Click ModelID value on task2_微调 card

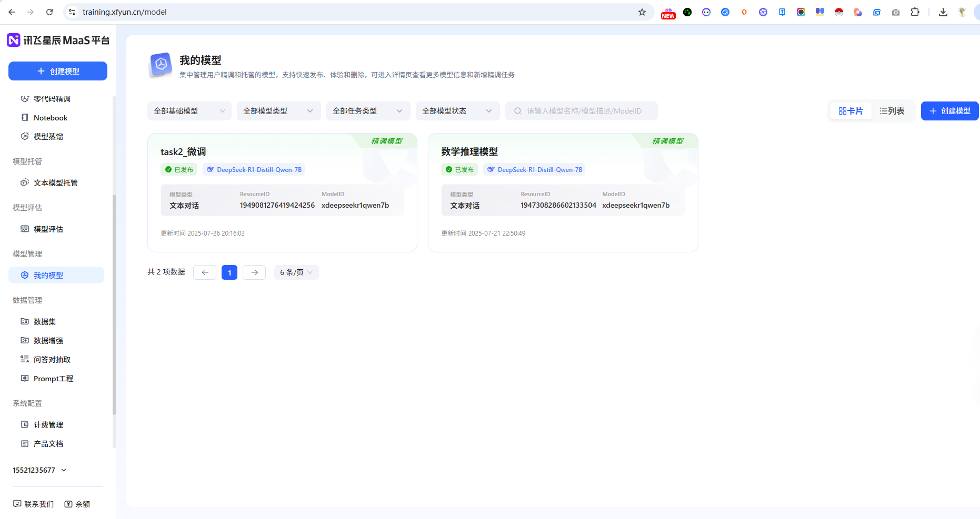click(x=355, y=206)
